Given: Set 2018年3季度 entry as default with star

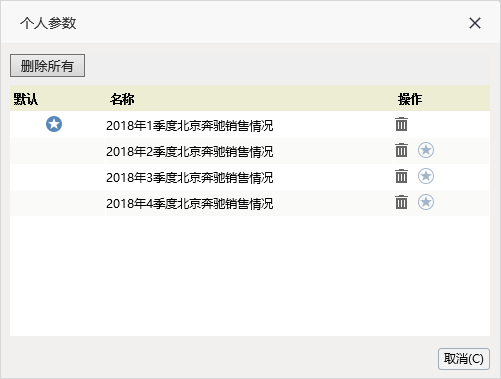Looking at the screenshot, I should pyautogui.click(x=426, y=176).
